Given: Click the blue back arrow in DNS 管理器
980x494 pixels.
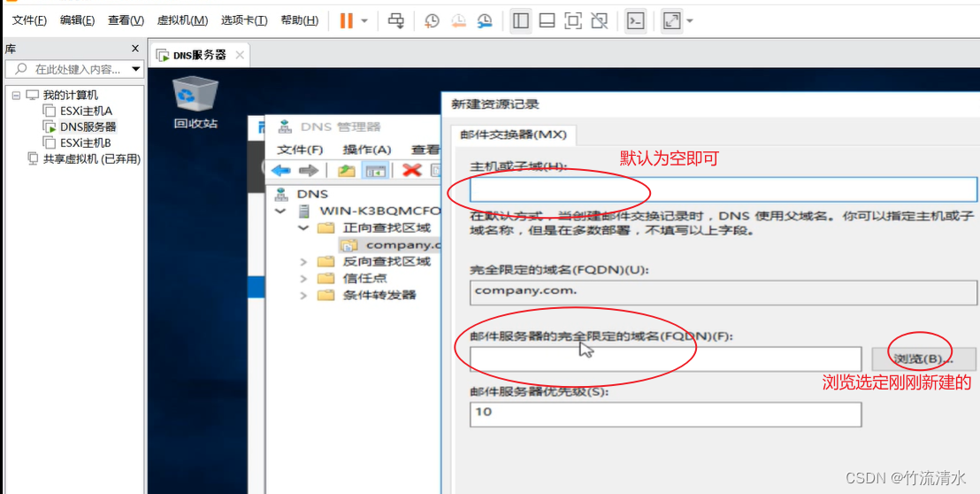Looking at the screenshot, I should click(280, 170).
